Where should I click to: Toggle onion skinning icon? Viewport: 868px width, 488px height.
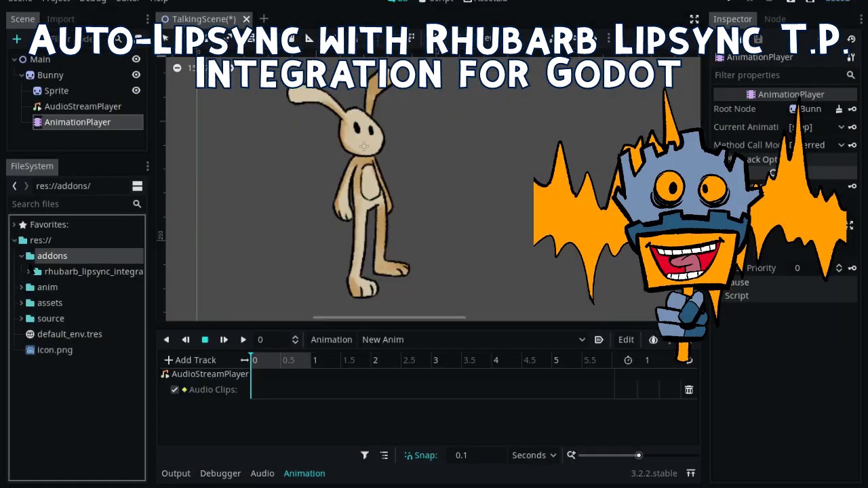[x=653, y=340]
